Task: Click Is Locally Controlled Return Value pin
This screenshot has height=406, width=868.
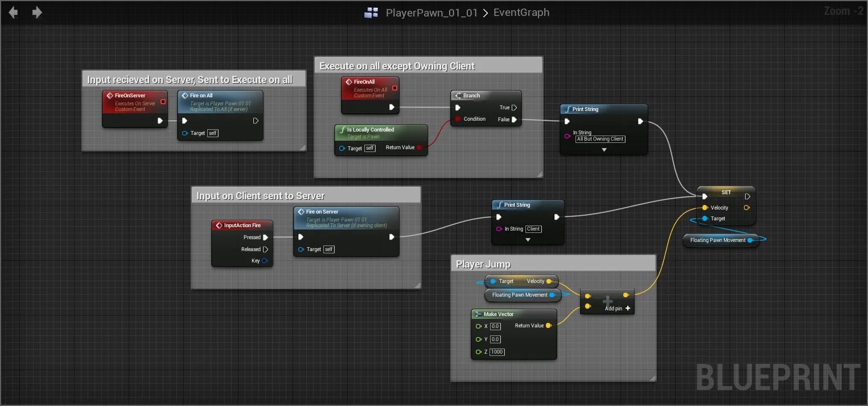Action: [x=419, y=147]
